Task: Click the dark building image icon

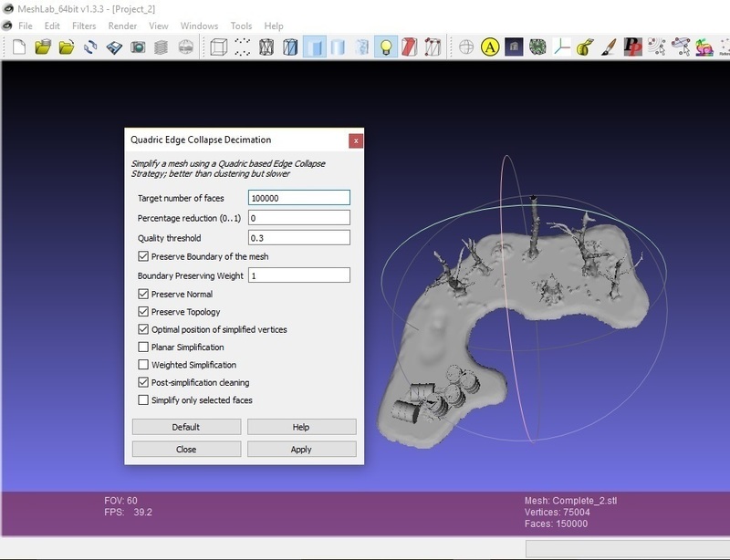Action: click(x=514, y=47)
